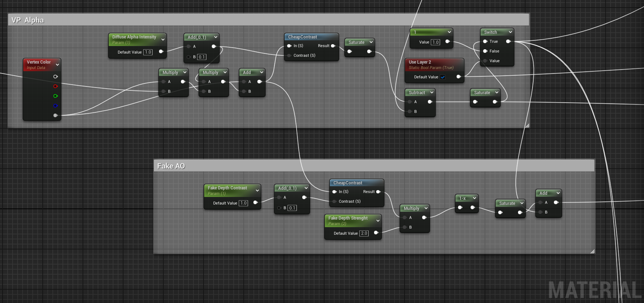Select the VP Alpha comment box title
The image size is (644, 303).
[28, 20]
